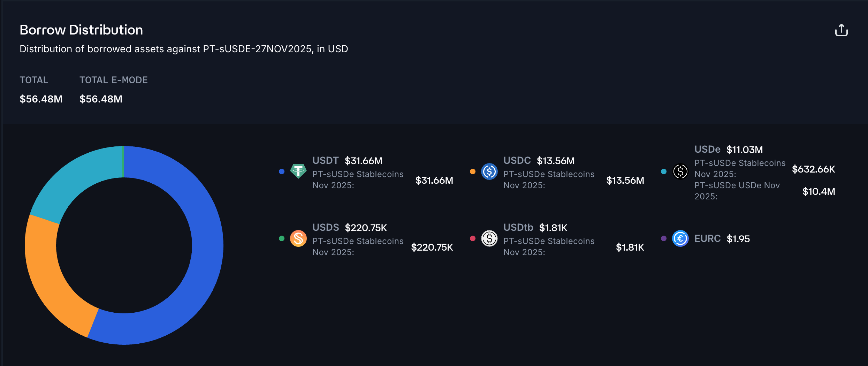This screenshot has height=366, width=868.
Task: Click the Borrow Distribution heading
Action: (81, 30)
